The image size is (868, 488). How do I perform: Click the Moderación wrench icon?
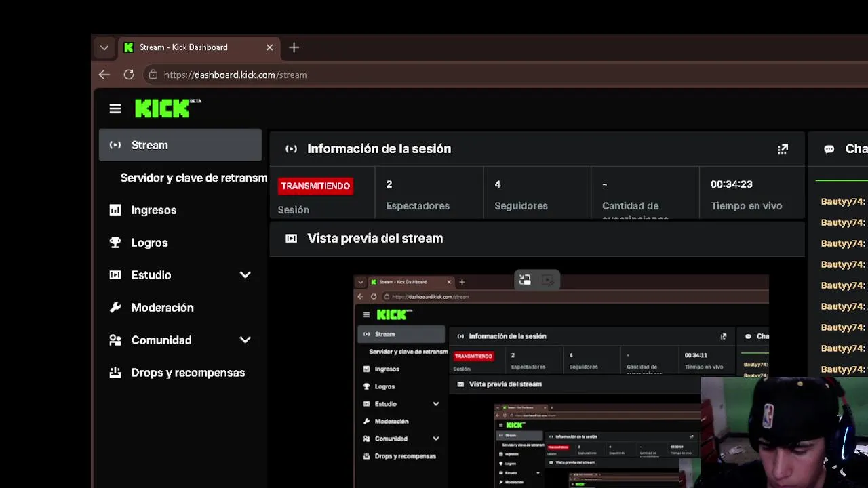pos(115,308)
